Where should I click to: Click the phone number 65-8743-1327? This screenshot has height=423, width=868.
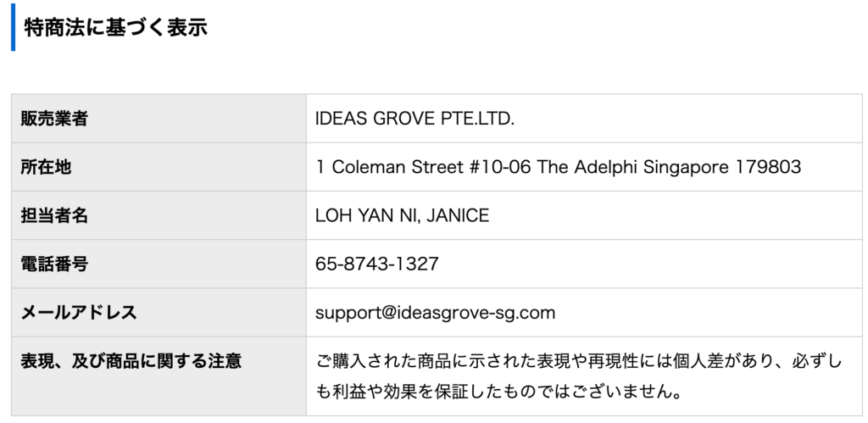pyautogui.click(x=377, y=264)
